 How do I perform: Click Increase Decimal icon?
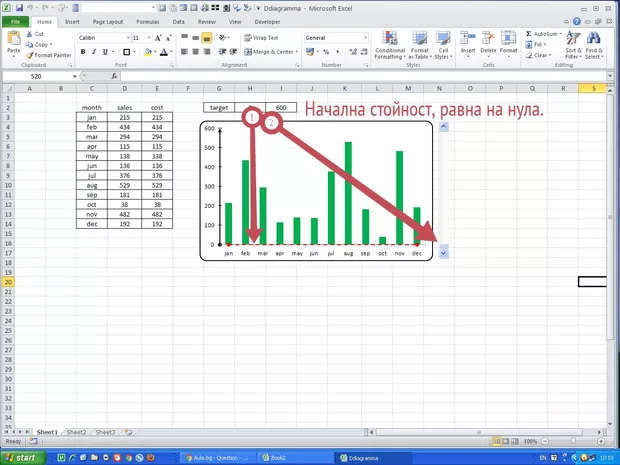tap(353, 52)
